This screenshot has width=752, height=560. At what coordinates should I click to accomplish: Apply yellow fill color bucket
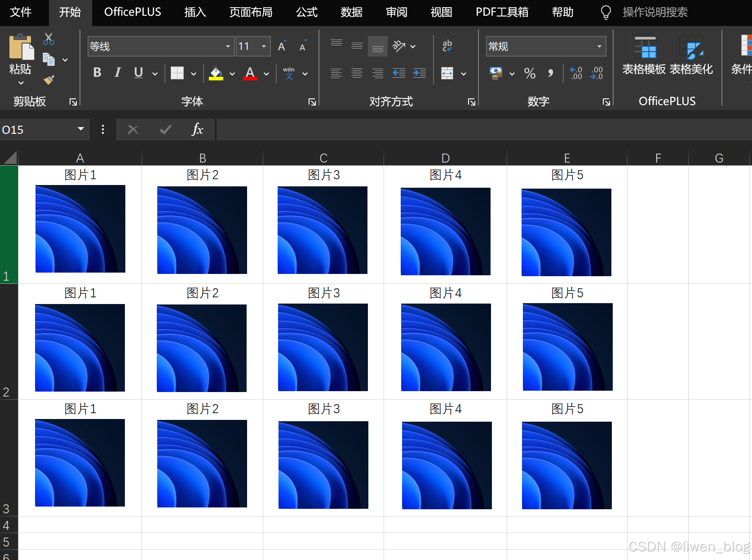pos(216,73)
